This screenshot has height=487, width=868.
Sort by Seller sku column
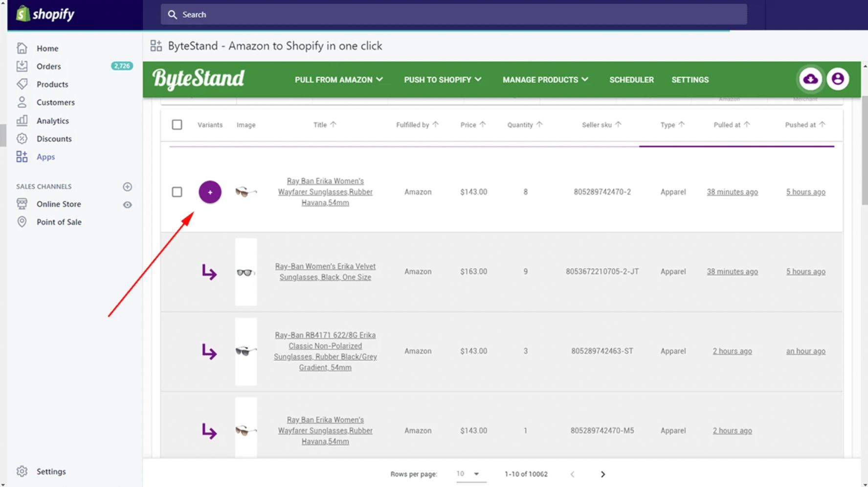point(601,125)
